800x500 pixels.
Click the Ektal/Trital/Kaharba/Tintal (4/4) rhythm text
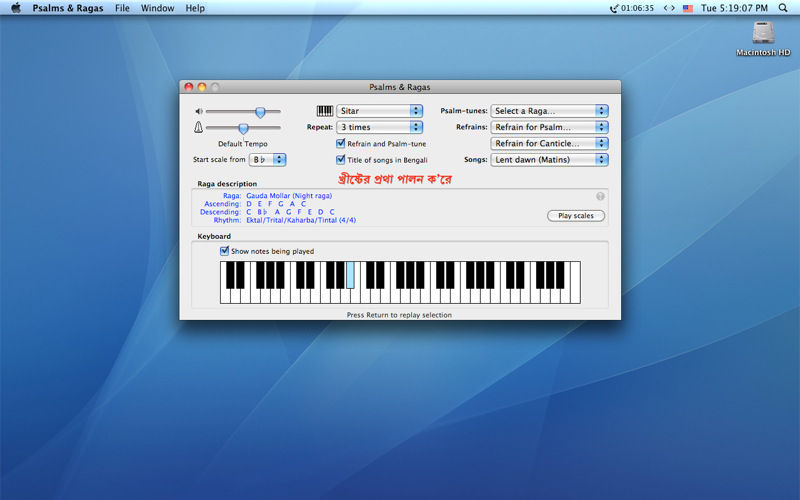point(301,220)
